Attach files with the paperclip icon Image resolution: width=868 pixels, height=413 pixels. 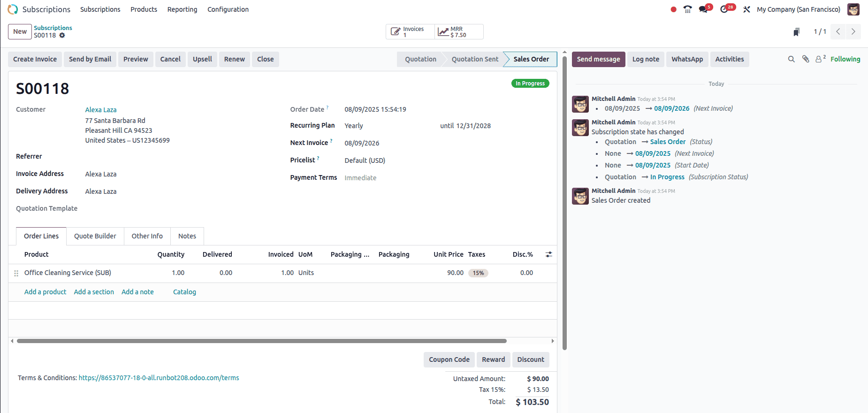coord(806,59)
